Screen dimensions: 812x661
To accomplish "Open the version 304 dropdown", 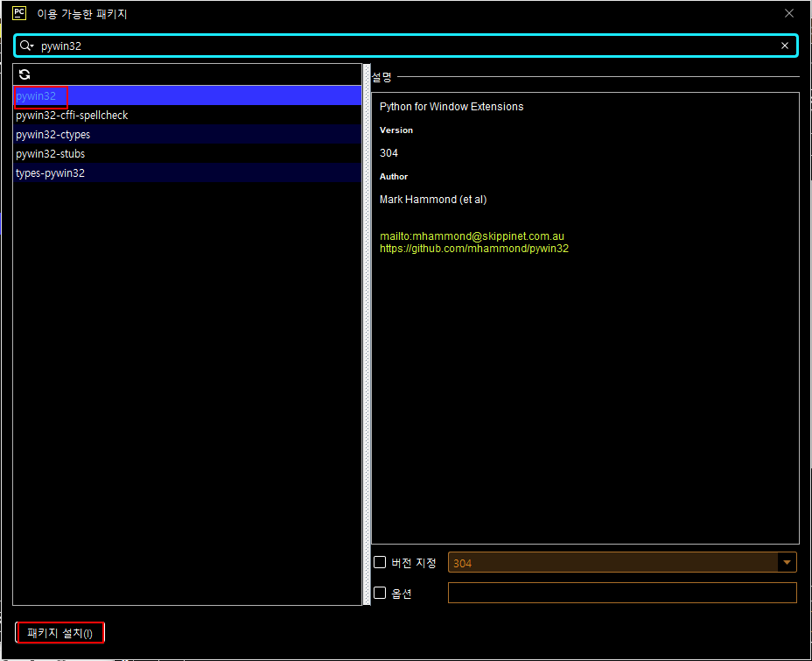I will tap(787, 563).
